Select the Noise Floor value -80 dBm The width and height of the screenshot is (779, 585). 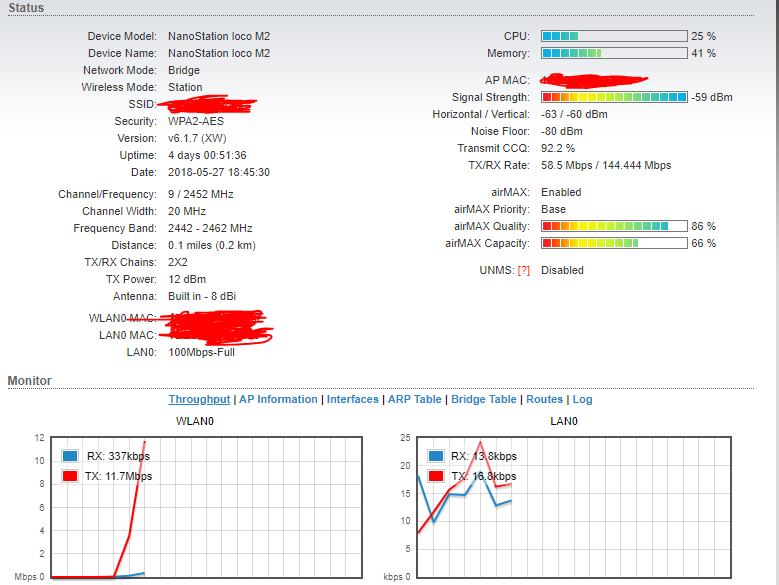(562, 131)
